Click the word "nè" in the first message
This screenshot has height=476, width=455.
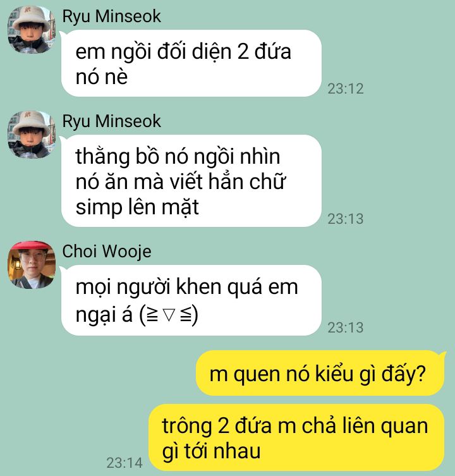[x=116, y=78]
